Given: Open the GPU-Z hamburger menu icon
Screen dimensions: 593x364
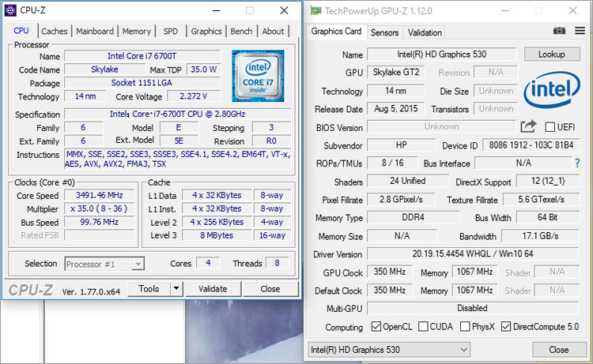Looking at the screenshot, I should tap(578, 31).
